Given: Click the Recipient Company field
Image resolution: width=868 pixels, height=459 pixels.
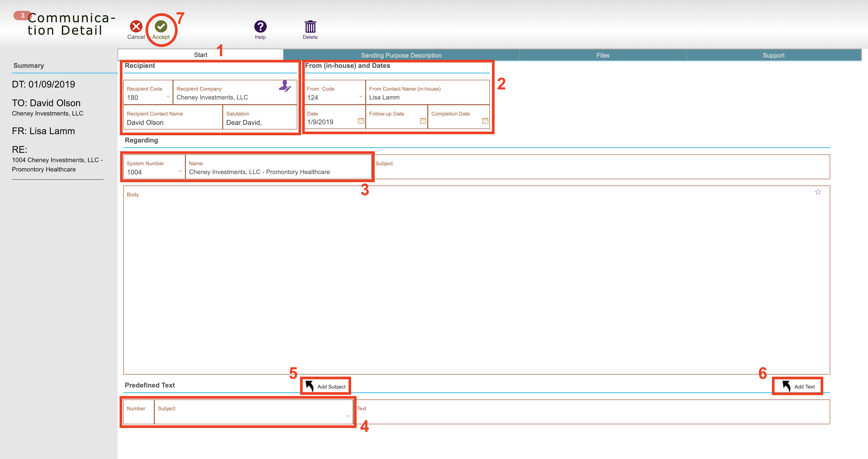Looking at the screenshot, I should (235, 92).
